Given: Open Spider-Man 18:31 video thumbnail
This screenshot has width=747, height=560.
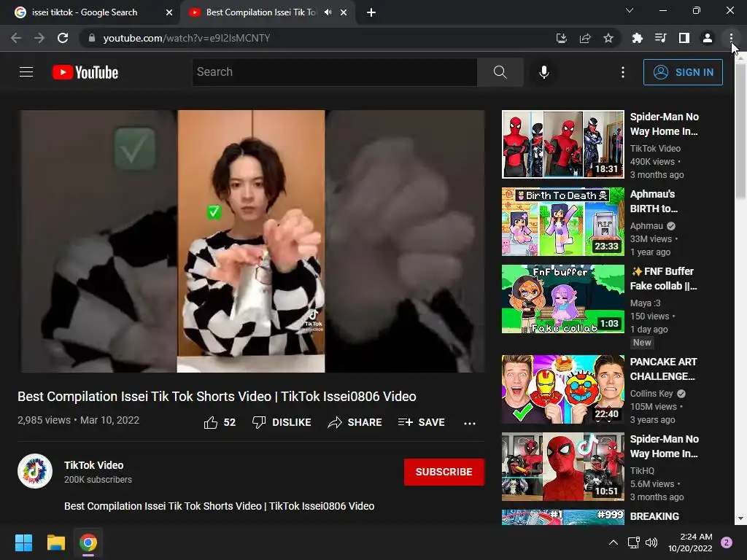Looking at the screenshot, I should [562, 144].
